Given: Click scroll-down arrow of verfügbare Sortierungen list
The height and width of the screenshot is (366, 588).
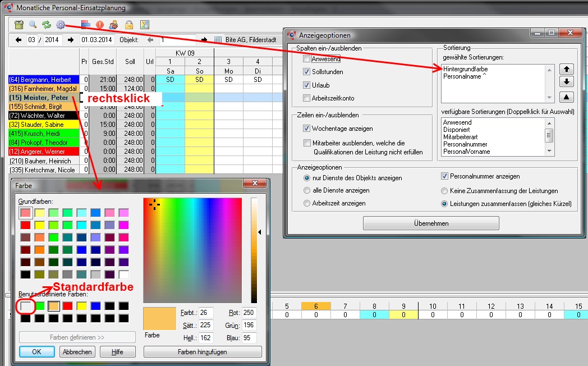Looking at the screenshot, I should 549,151.
